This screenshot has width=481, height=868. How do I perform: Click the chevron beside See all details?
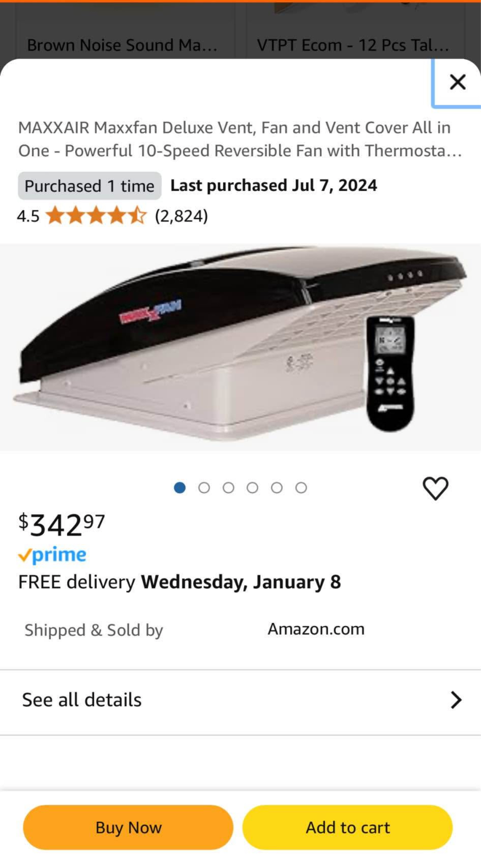pyautogui.click(x=456, y=700)
